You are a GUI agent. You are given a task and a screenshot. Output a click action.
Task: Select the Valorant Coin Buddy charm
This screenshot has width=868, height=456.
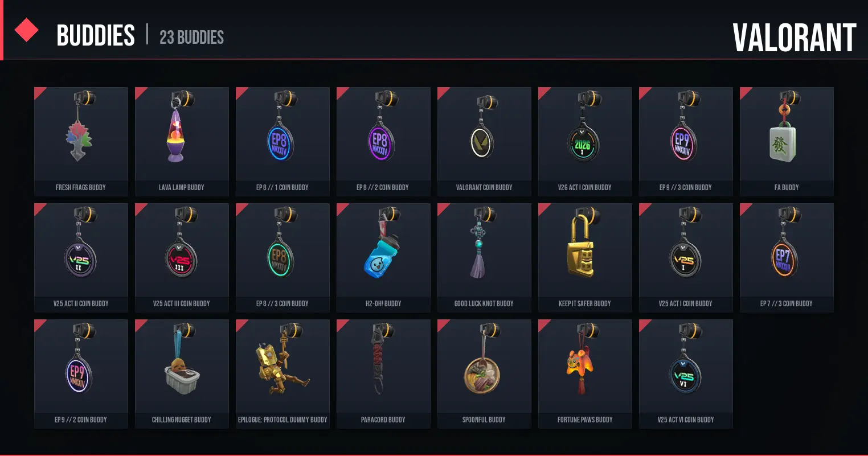click(x=484, y=142)
